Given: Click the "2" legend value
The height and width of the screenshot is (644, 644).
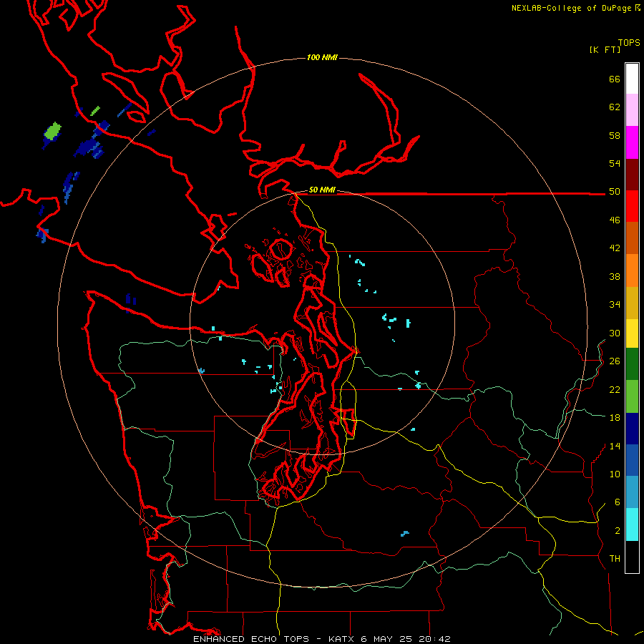Looking at the screenshot, I should pyautogui.click(x=618, y=531).
